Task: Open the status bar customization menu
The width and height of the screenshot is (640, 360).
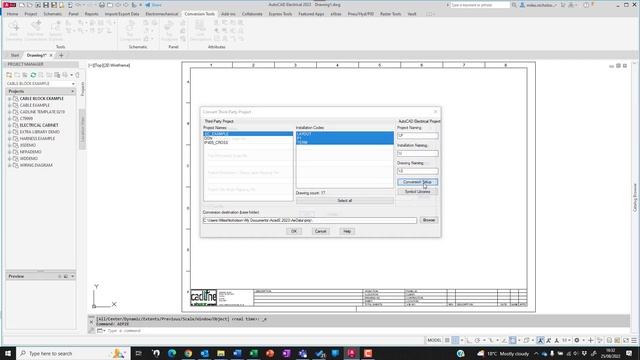Action: point(634,340)
